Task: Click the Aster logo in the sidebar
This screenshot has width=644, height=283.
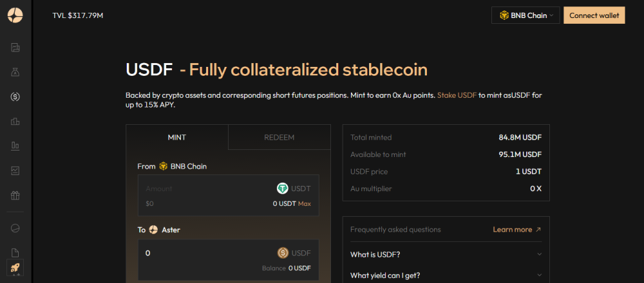Action: [15, 15]
